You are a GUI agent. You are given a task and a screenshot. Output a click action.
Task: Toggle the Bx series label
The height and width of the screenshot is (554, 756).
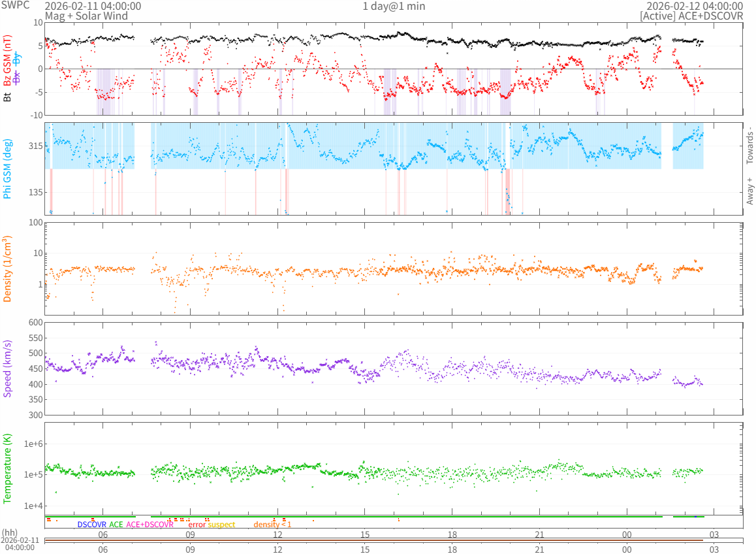tap(18, 76)
